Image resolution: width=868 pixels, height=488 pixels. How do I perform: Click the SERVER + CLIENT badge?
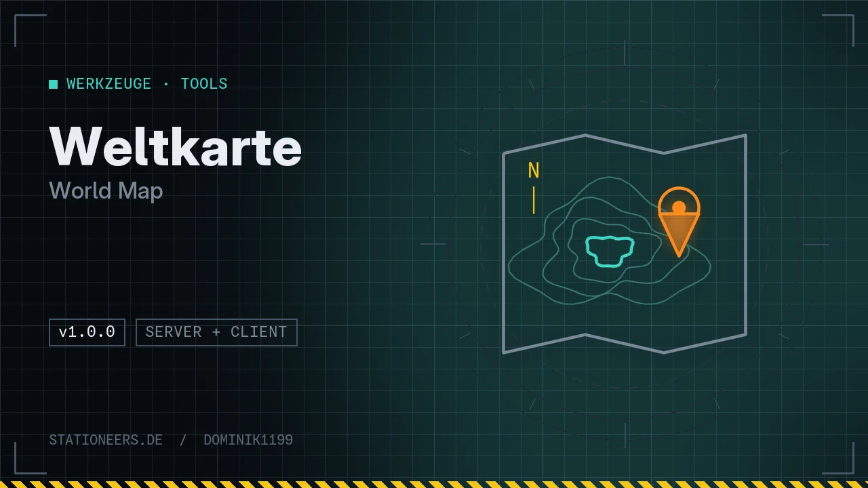click(x=216, y=332)
